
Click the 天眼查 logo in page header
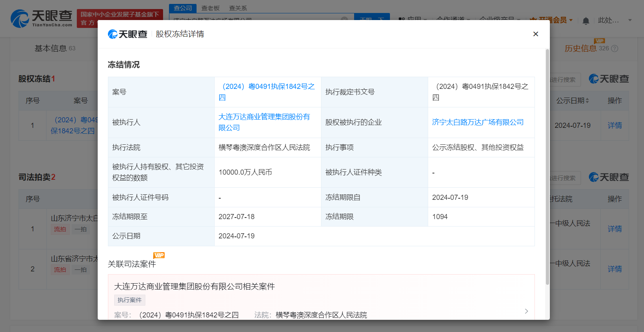(x=41, y=18)
